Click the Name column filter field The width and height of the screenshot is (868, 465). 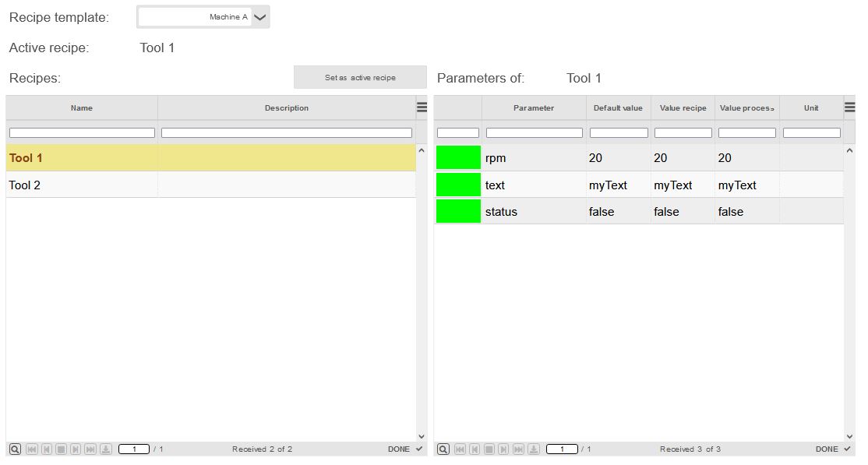(x=82, y=133)
